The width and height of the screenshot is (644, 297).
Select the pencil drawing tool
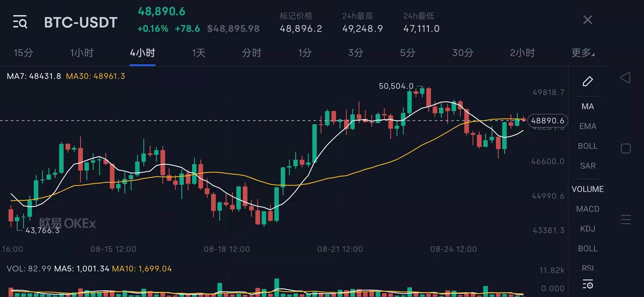pyautogui.click(x=588, y=81)
